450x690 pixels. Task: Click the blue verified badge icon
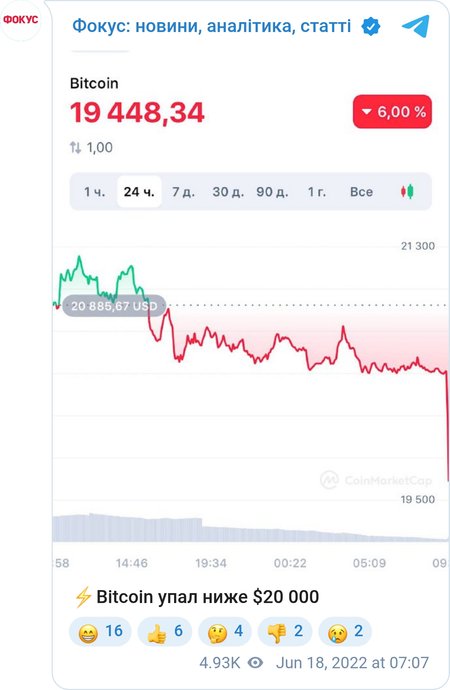pos(370,26)
